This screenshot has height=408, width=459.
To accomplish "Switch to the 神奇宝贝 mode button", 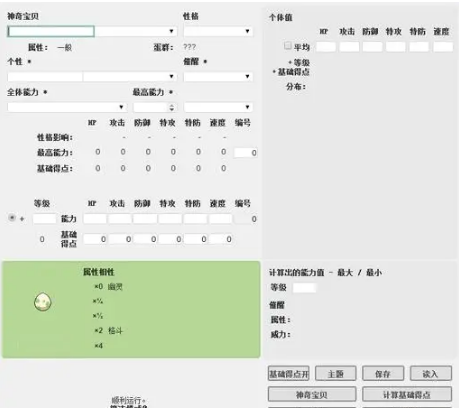I will click(x=312, y=395).
